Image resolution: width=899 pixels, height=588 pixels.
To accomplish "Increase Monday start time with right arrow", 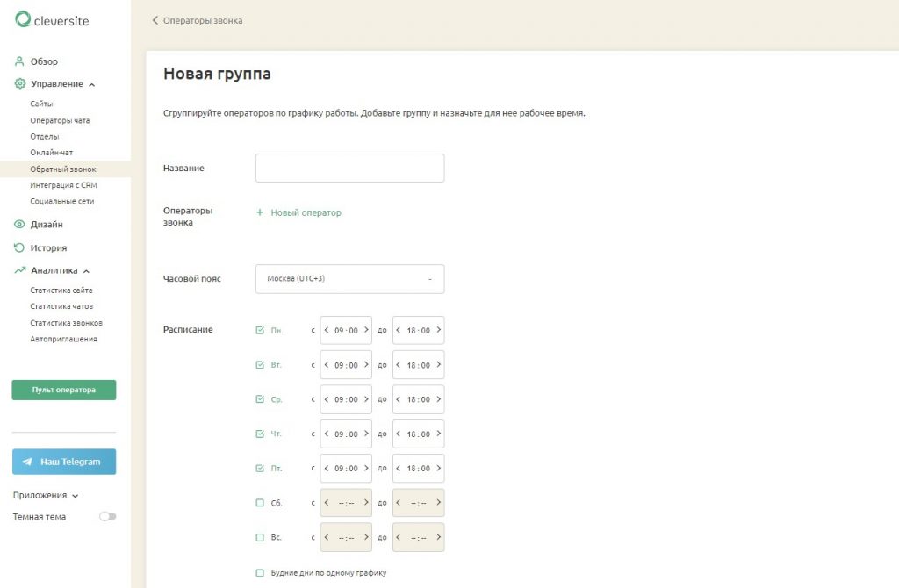I will (366, 330).
